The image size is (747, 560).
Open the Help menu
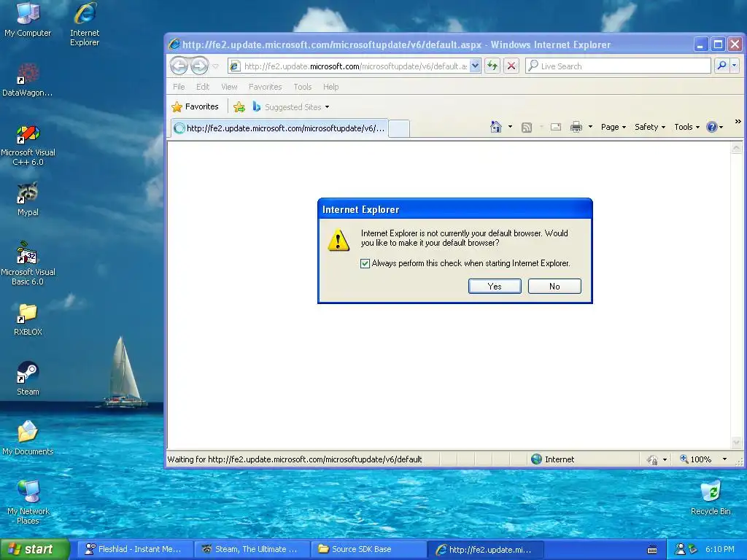(330, 87)
